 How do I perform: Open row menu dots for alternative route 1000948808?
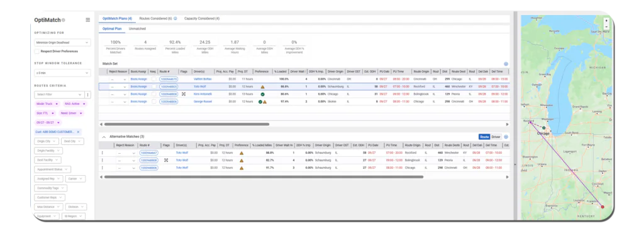click(x=103, y=160)
